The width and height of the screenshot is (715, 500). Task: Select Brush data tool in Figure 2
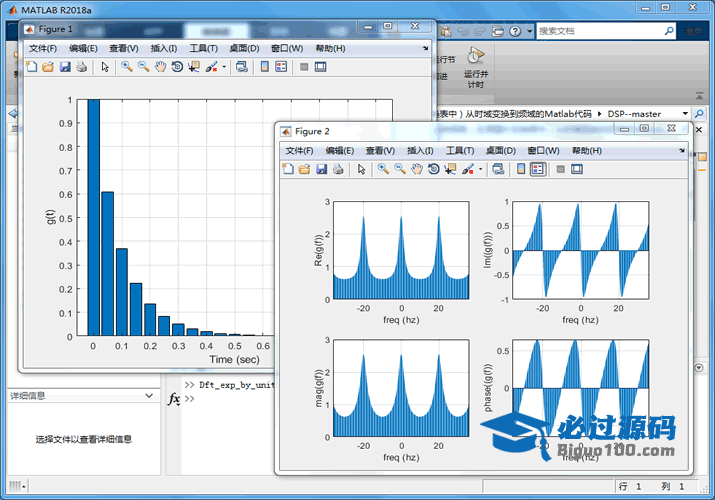[x=467, y=169]
